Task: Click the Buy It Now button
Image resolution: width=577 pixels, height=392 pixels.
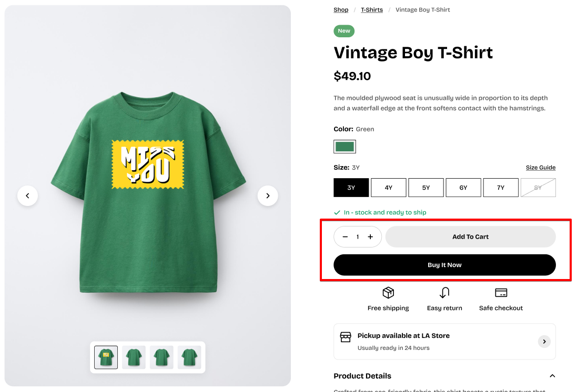Action: tap(444, 265)
